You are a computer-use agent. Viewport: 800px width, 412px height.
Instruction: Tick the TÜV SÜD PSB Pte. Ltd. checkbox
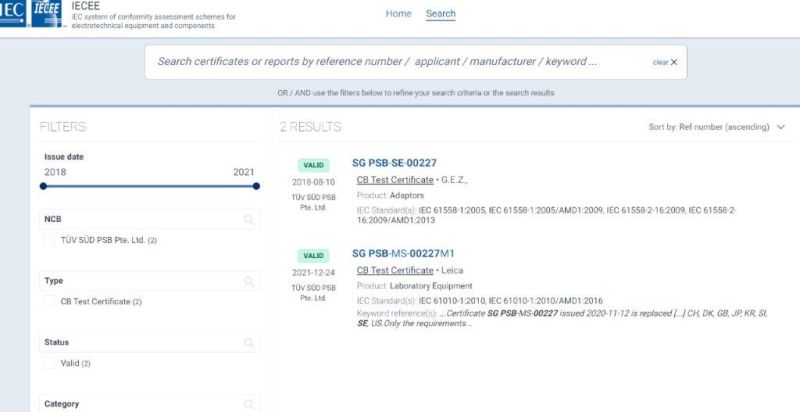coord(49,240)
